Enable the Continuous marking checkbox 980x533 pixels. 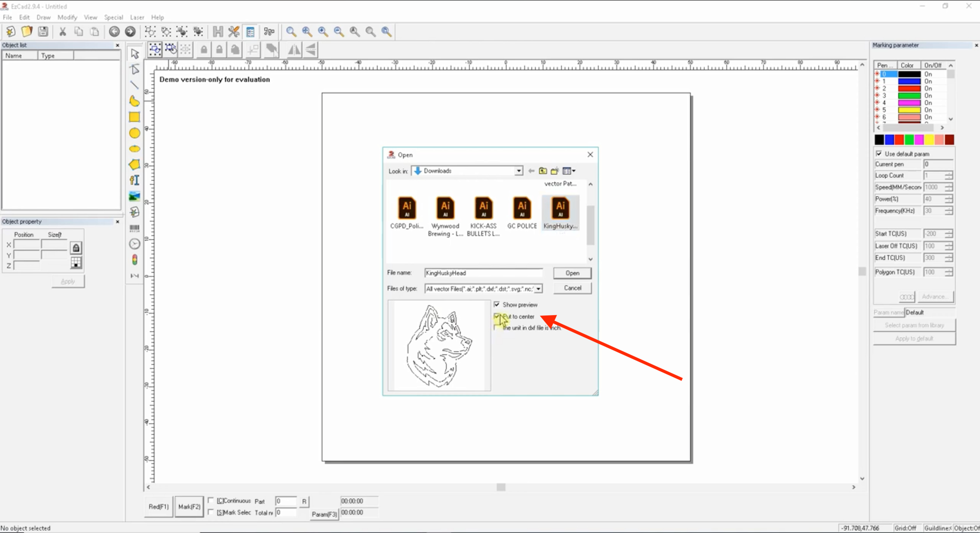pyautogui.click(x=211, y=500)
